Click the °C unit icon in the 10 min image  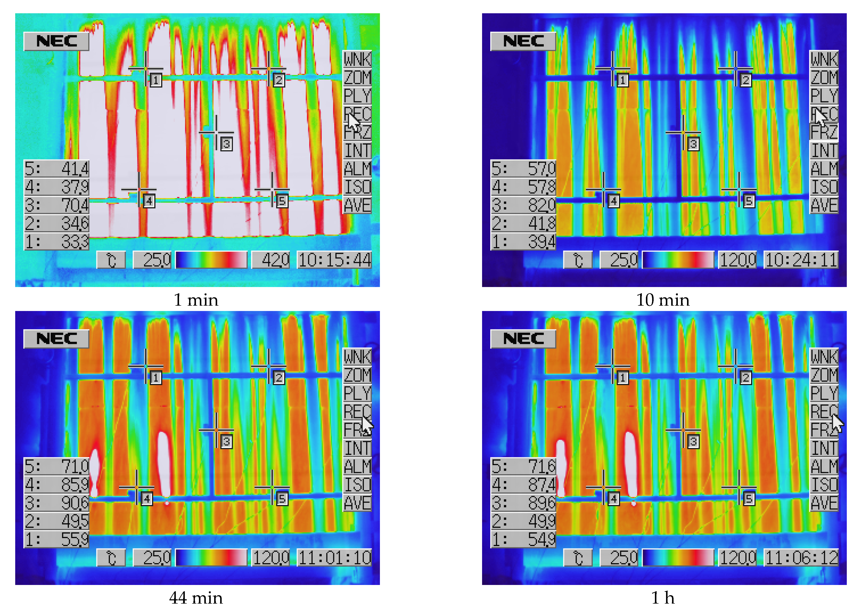click(578, 260)
